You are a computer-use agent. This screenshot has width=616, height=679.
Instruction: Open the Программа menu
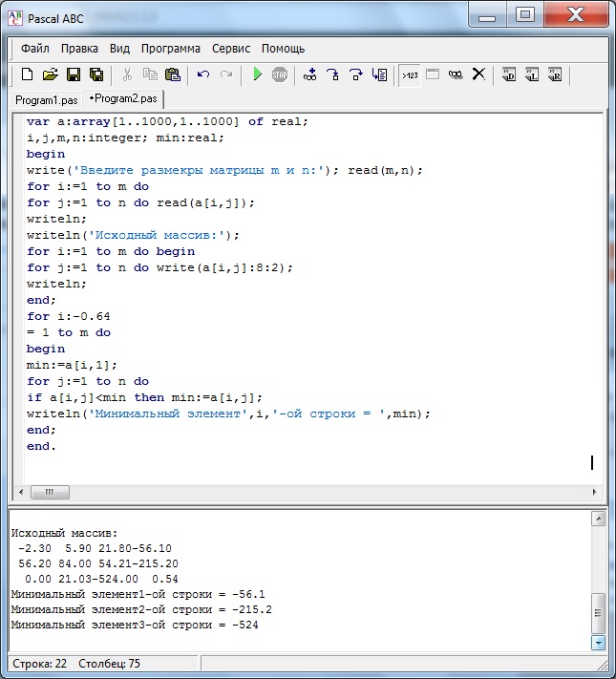click(x=171, y=48)
